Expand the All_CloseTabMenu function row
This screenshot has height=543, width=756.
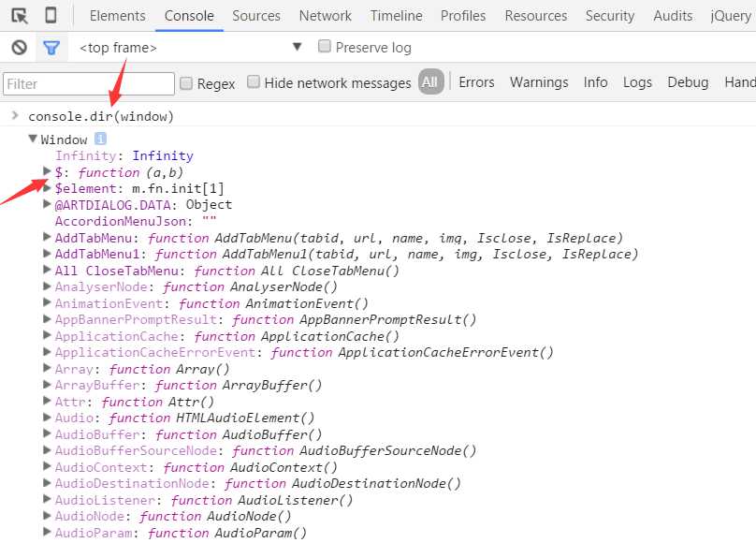47,270
